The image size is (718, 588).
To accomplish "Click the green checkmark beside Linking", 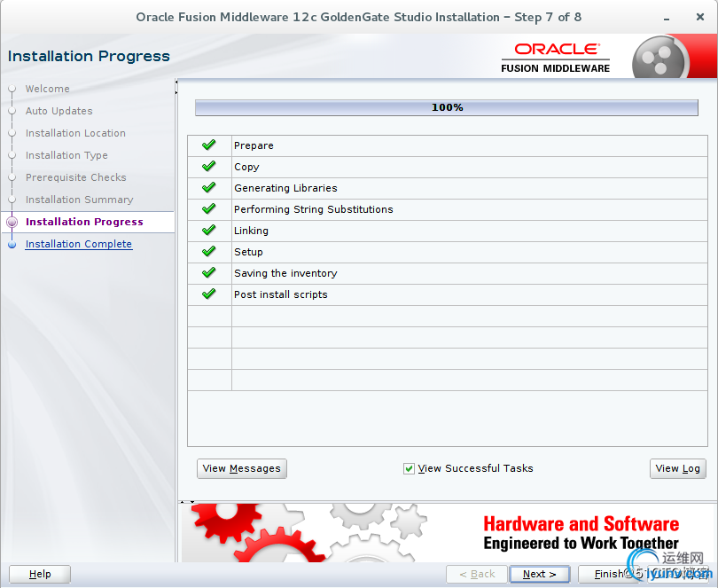I will pyautogui.click(x=209, y=230).
